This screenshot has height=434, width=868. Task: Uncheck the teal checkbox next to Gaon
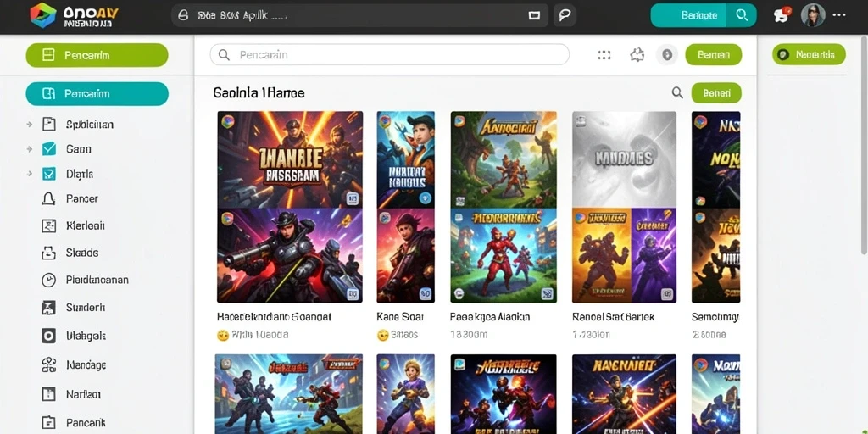[48, 149]
